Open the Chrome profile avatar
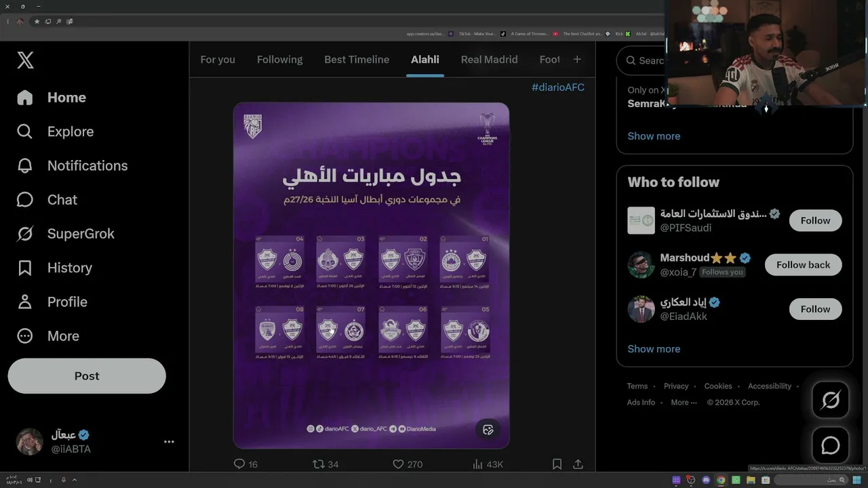 [20, 21]
